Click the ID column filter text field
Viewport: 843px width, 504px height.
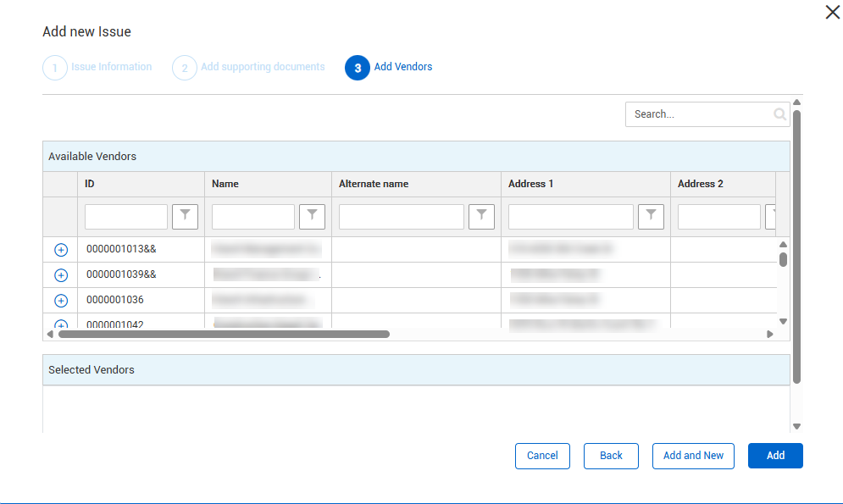click(x=126, y=217)
